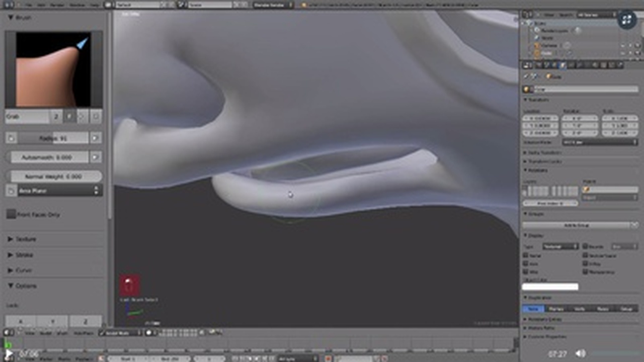Click the fullscreen expand icon at top right
This screenshot has height=362, width=644.
(627, 20)
